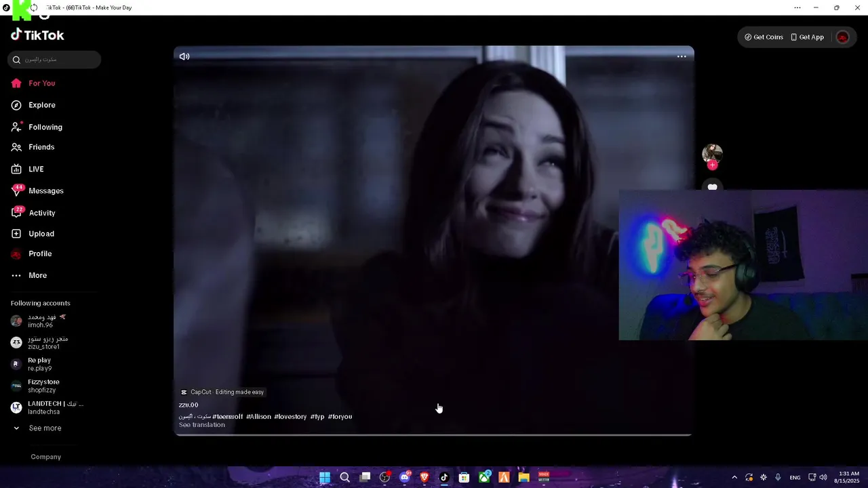The width and height of the screenshot is (868, 488).
Task: Click Get Coins button
Action: click(x=764, y=37)
